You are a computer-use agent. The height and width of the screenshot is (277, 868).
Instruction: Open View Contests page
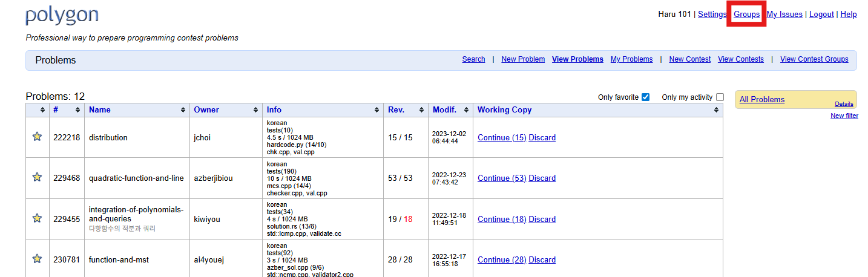pos(741,59)
